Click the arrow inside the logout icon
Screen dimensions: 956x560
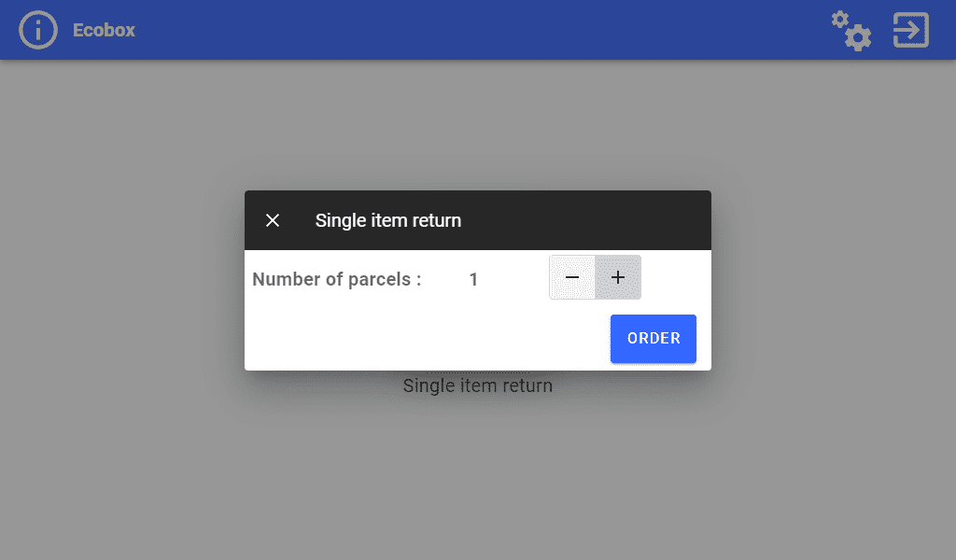click(x=906, y=30)
